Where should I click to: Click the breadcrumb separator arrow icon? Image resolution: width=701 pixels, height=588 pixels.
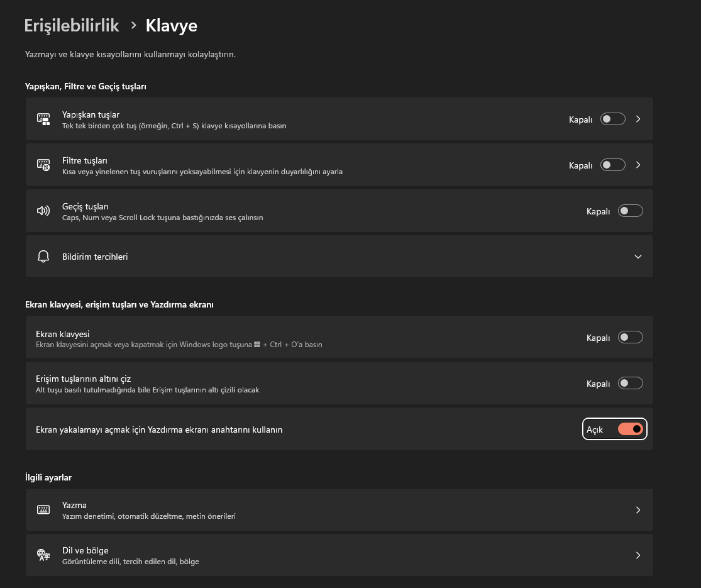point(133,25)
